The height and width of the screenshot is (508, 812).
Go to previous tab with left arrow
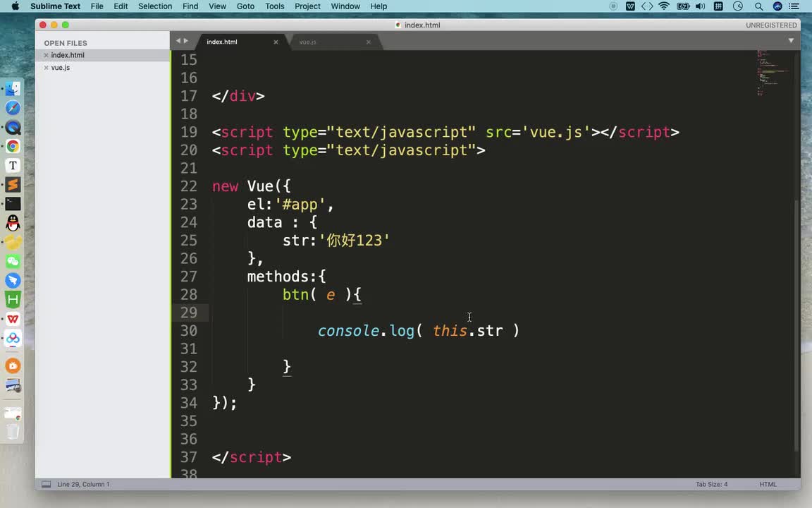178,40
